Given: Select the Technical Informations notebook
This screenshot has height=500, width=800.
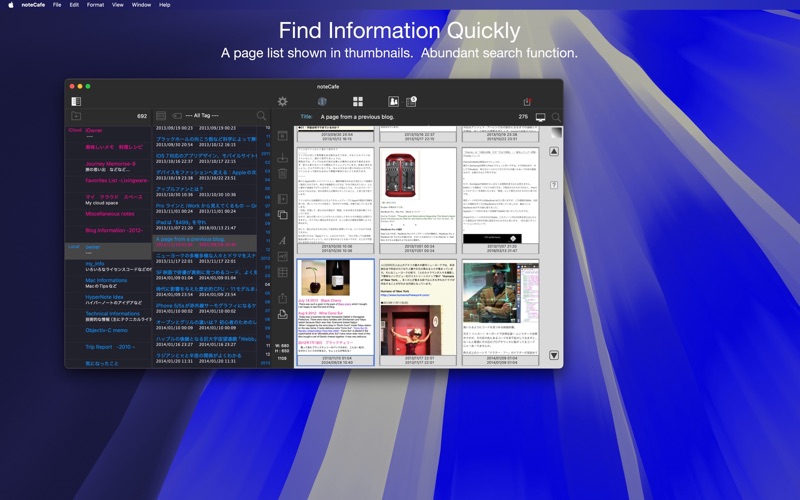Looking at the screenshot, I should point(108,316).
